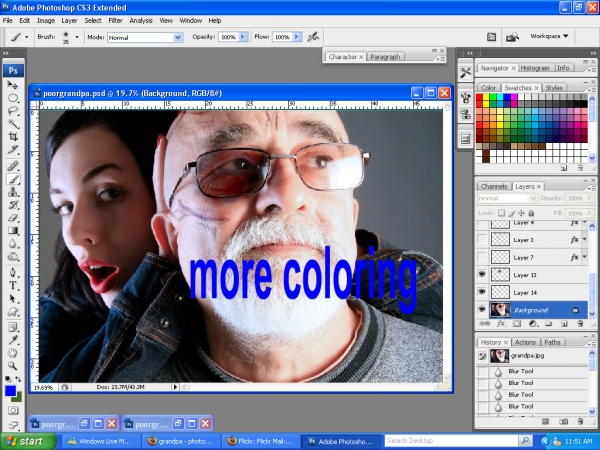Open the status bar info arrow

point(175,387)
